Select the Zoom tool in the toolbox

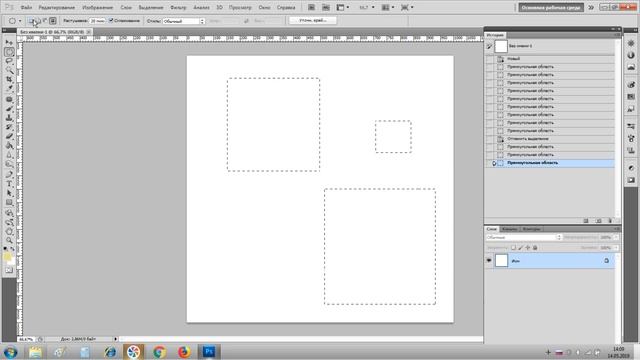[9, 241]
